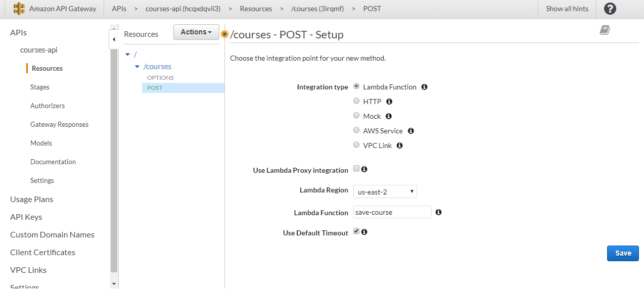Image resolution: width=644 pixels, height=291 pixels.
Task: Open courses-api in the sidebar
Action: pyautogui.click(x=38, y=50)
